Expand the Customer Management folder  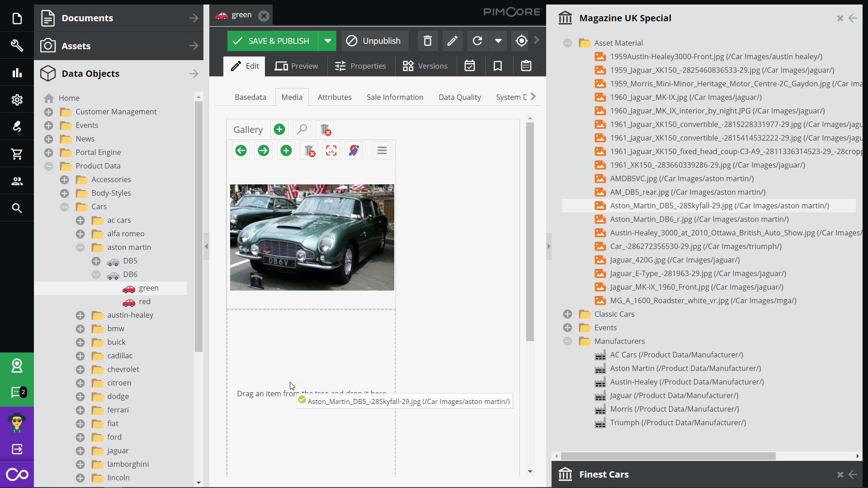tap(48, 112)
